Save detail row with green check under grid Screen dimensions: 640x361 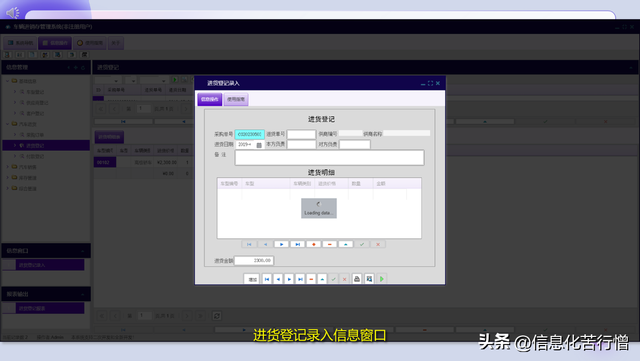[x=362, y=244]
